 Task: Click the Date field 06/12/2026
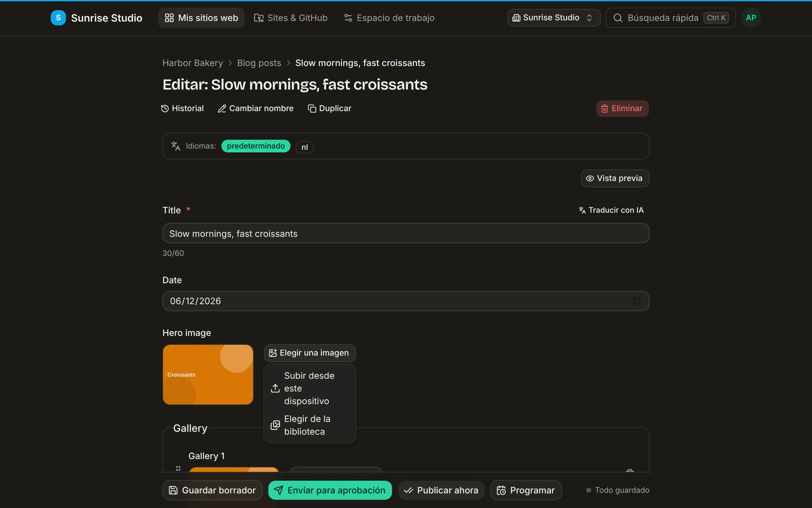(406, 301)
